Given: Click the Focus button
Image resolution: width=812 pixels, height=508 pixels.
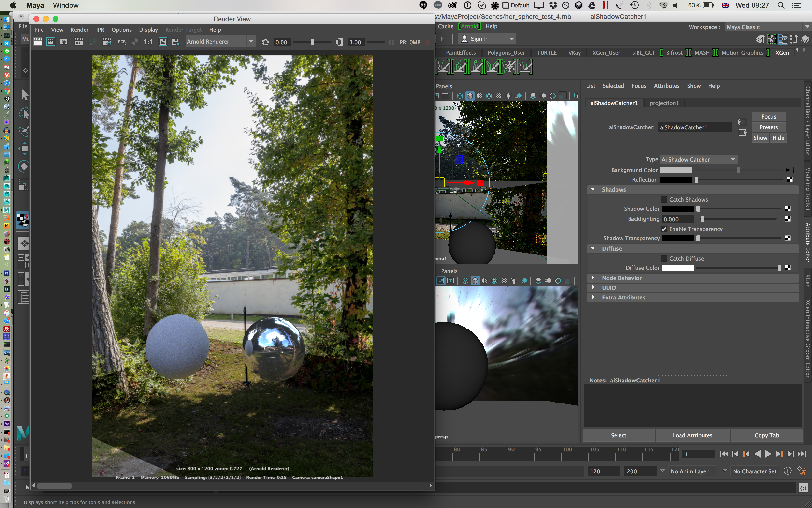Looking at the screenshot, I should click(x=768, y=117).
